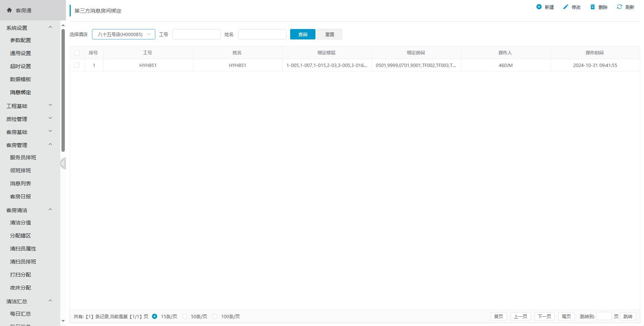Select 50条/页 page size option
Screen dimensions: 644x326
tap(185, 316)
